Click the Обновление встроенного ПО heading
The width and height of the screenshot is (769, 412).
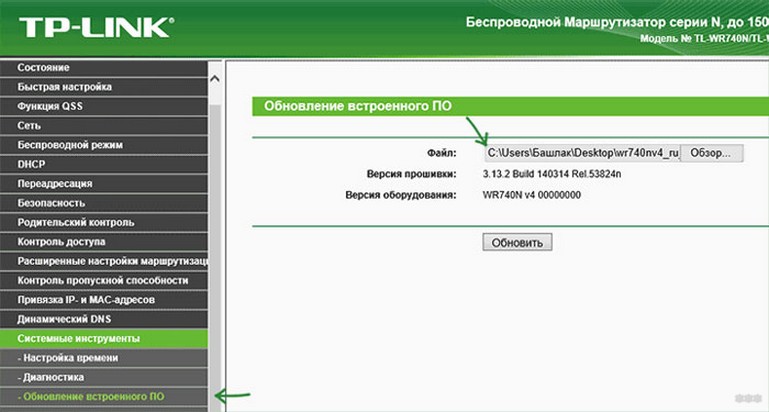pyautogui.click(x=358, y=106)
